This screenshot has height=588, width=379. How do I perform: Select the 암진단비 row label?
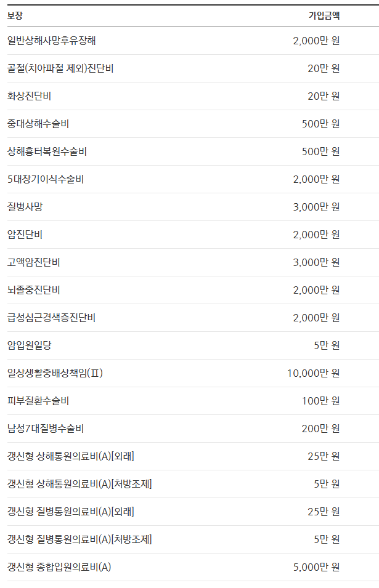[x=25, y=235]
